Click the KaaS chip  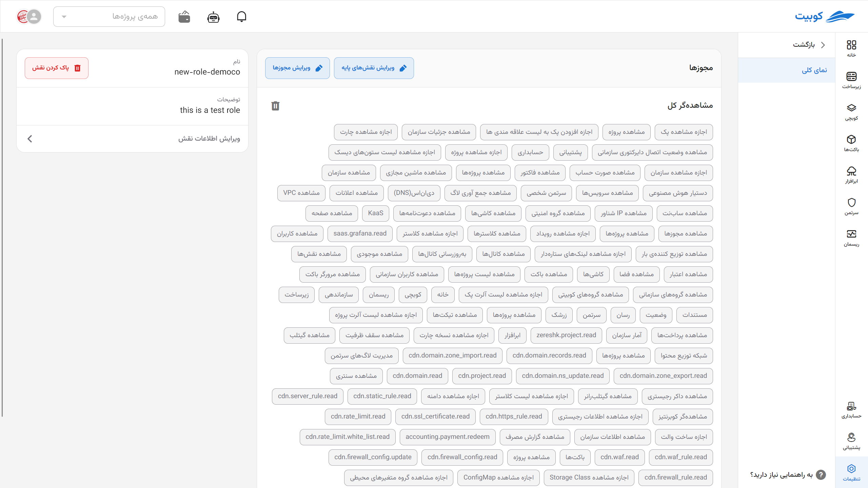click(376, 213)
